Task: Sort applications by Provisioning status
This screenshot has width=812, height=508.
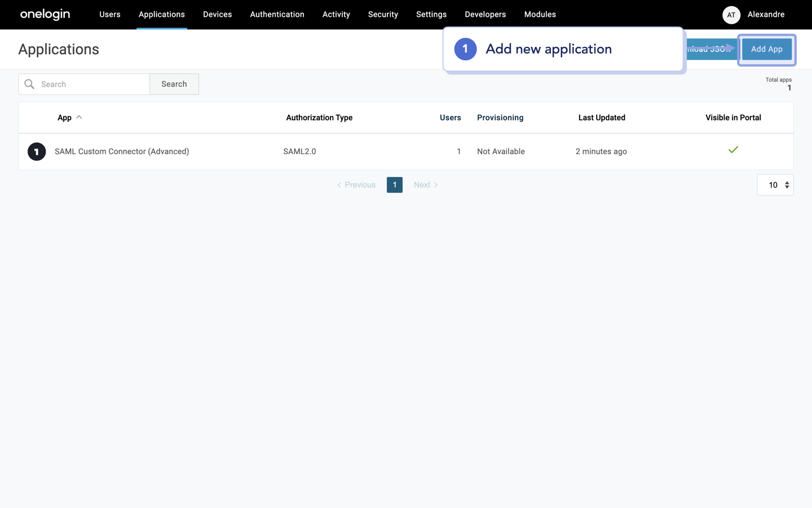Action: [500, 117]
